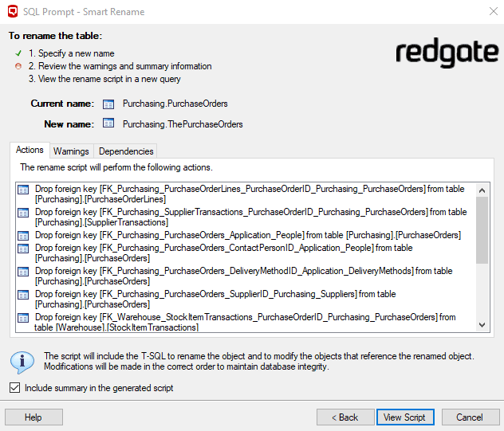Screen dimensions: 504x431
Task: Click step 'Review the warnings and summary information'
Action: pos(125,66)
